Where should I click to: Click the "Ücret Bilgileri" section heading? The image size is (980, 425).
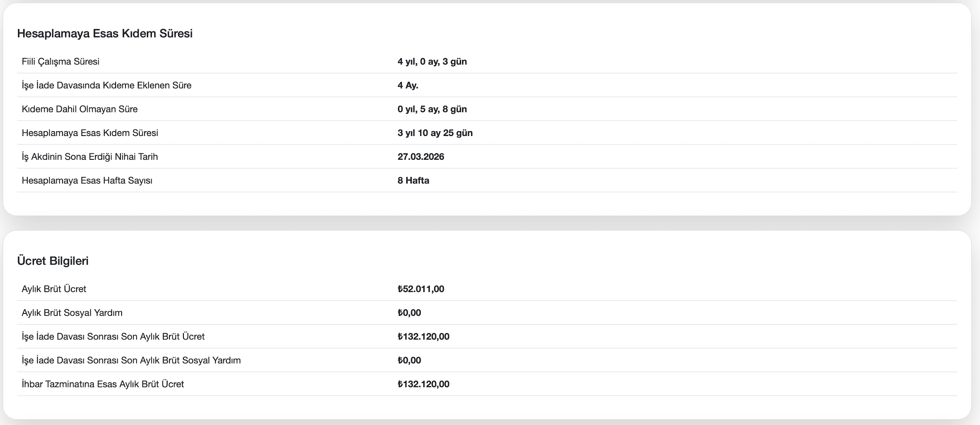(x=53, y=261)
